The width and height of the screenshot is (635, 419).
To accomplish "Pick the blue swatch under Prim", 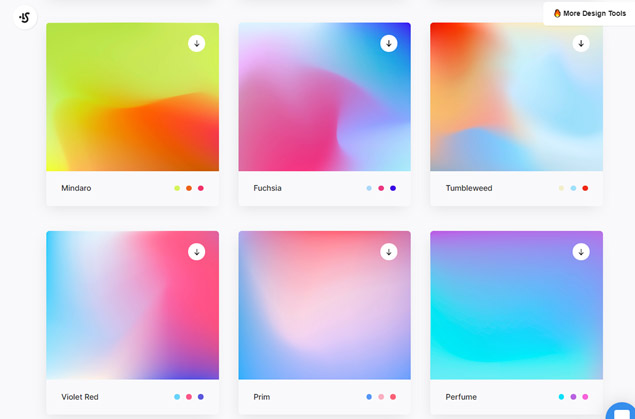I will pyautogui.click(x=369, y=397).
